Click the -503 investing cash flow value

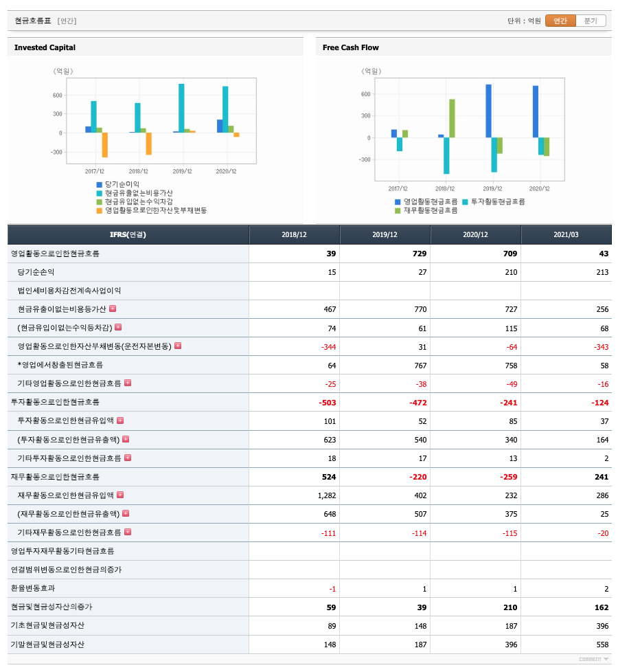tap(328, 403)
